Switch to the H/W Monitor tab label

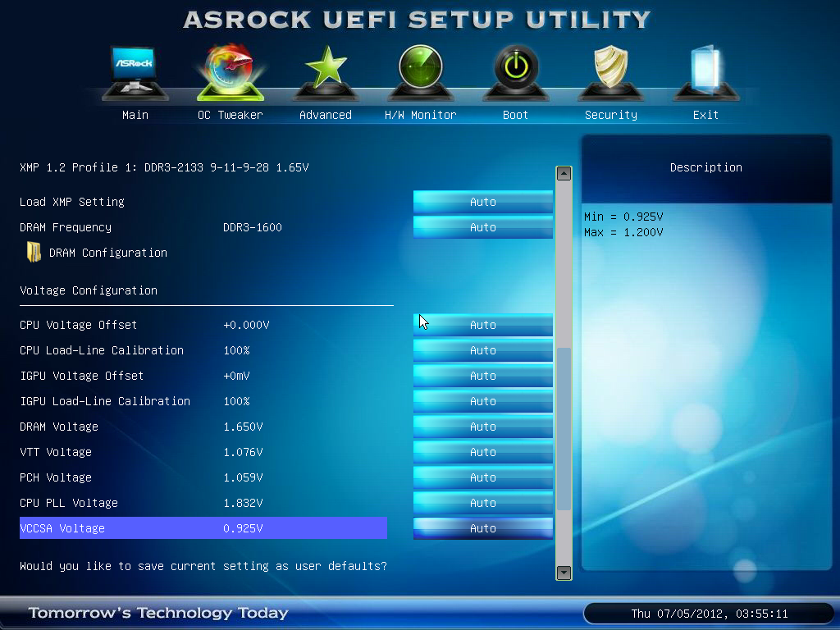[421, 115]
